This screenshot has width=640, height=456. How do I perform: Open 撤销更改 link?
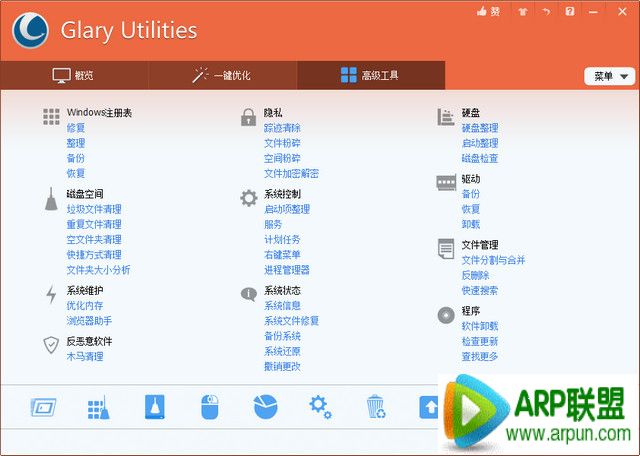pyautogui.click(x=282, y=366)
